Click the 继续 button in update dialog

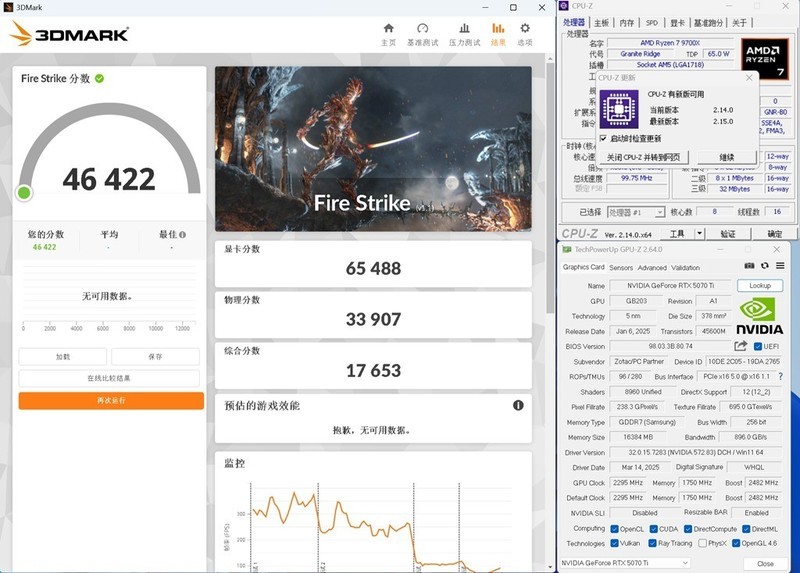pyautogui.click(x=727, y=157)
